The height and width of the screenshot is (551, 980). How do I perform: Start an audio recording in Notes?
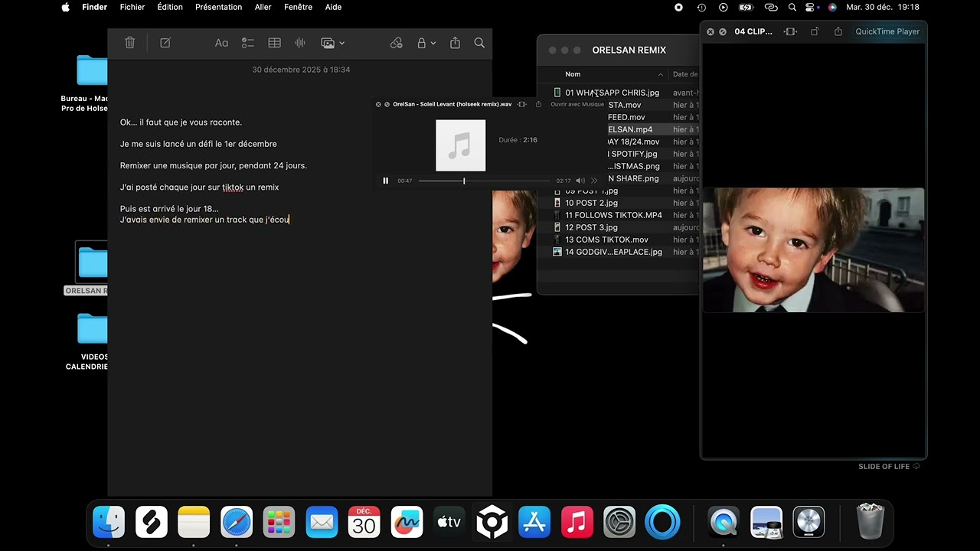click(x=300, y=43)
